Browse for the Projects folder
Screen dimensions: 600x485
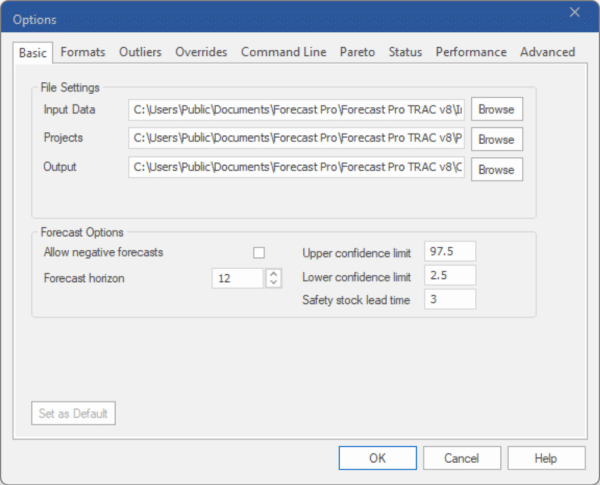coord(496,139)
